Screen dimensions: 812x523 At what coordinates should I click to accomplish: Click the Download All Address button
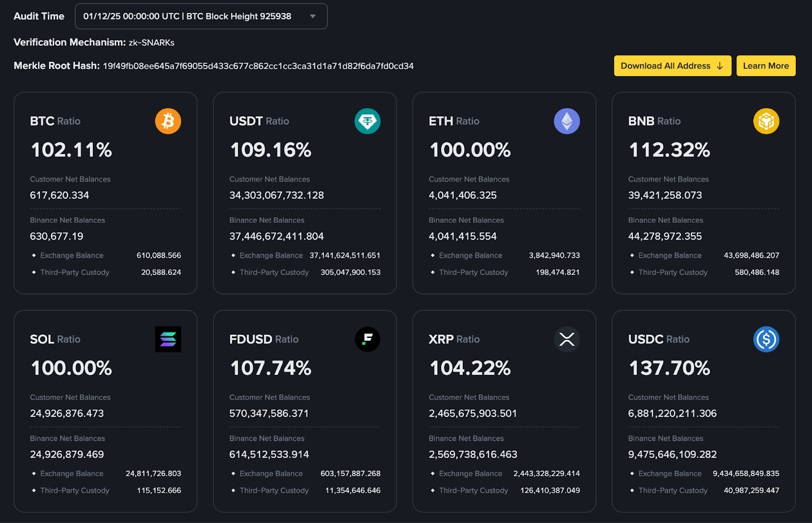672,65
